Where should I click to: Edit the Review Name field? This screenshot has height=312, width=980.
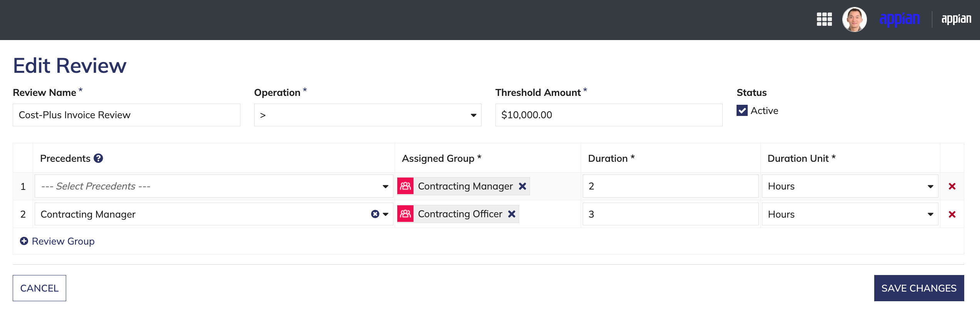(127, 115)
